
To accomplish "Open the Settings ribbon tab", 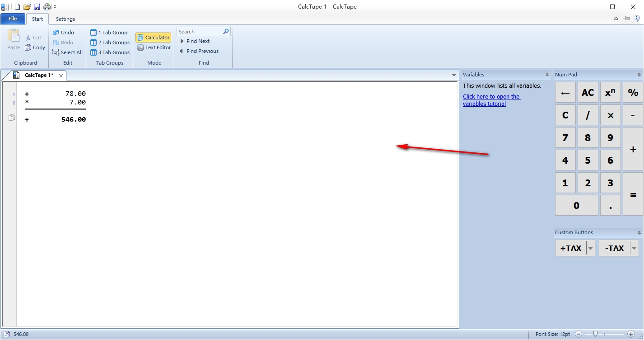I will [x=65, y=19].
